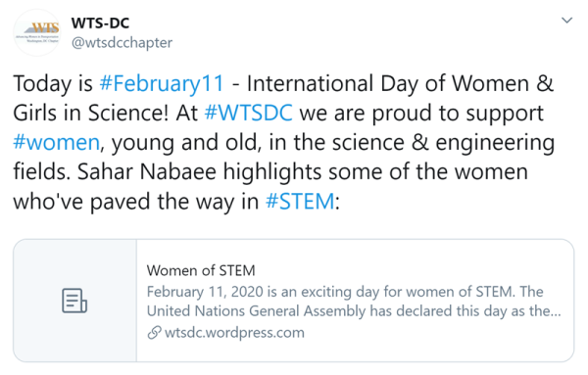Image resolution: width=588 pixels, height=375 pixels.
Task: Select the gray thumbnail panel of the link card
Action: point(75,301)
